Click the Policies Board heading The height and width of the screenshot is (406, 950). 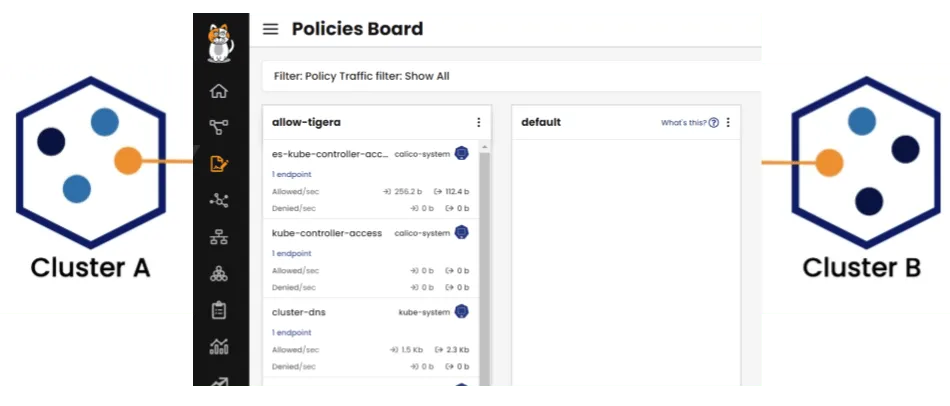coord(357,29)
